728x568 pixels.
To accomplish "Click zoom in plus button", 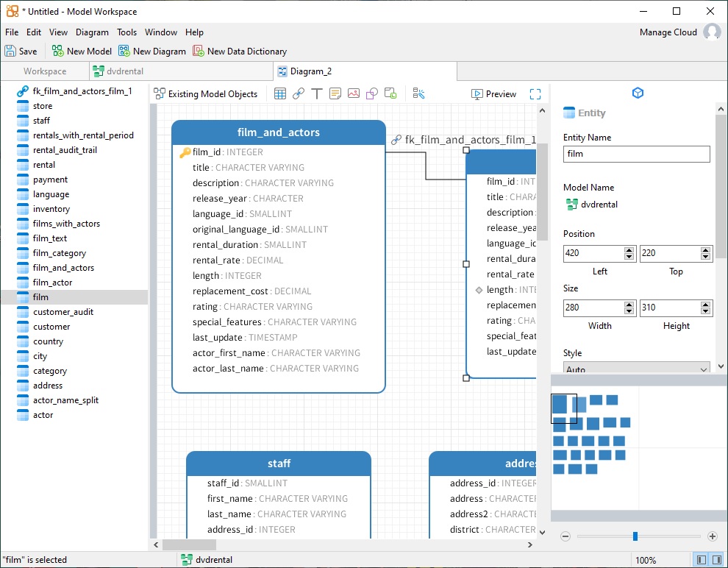I will (x=713, y=536).
